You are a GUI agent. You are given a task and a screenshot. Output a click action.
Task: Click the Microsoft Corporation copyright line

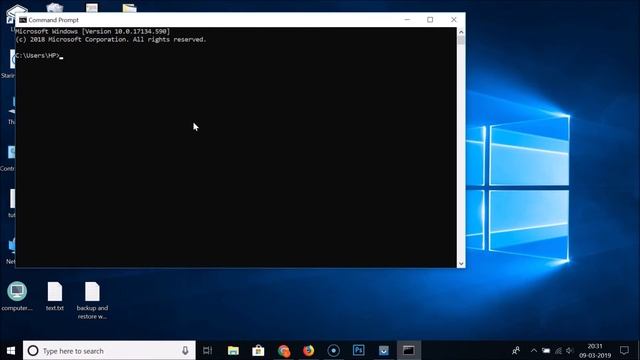click(x=111, y=40)
